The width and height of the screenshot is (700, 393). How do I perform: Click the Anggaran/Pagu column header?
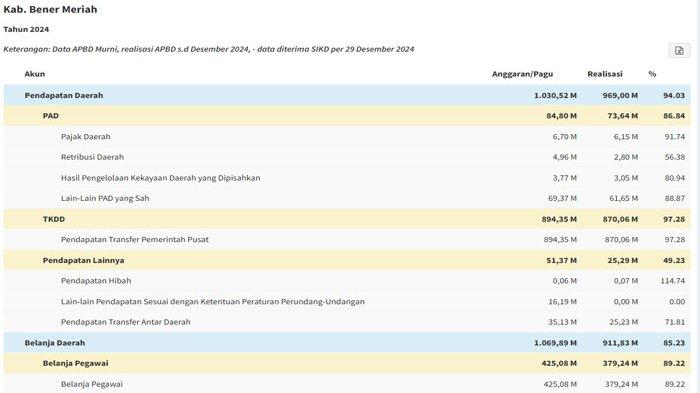[x=522, y=74]
